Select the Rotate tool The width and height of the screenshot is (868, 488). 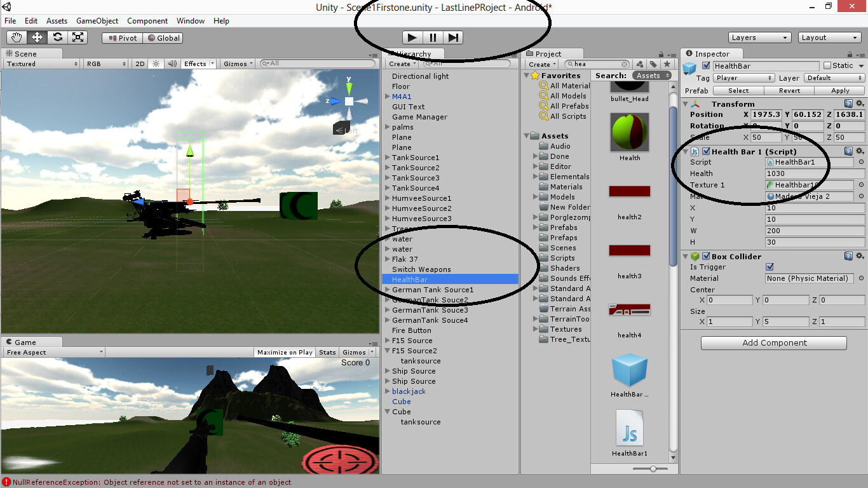click(x=57, y=37)
